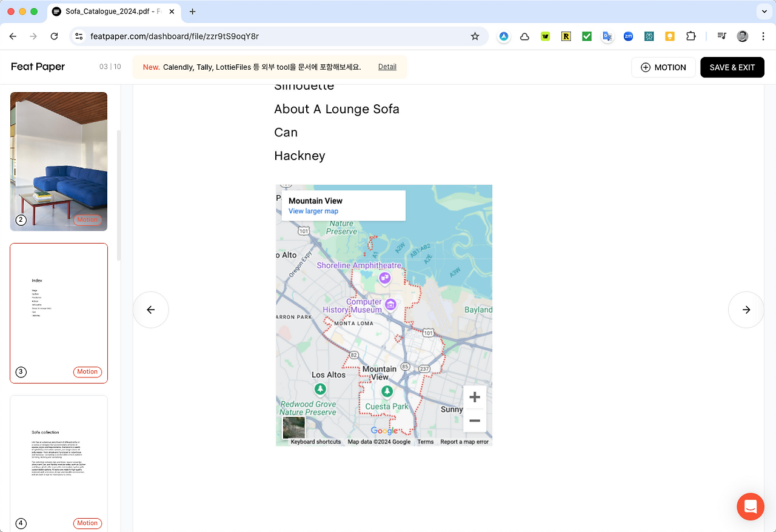Click the Cuesta Park map marker

[x=387, y=392]
